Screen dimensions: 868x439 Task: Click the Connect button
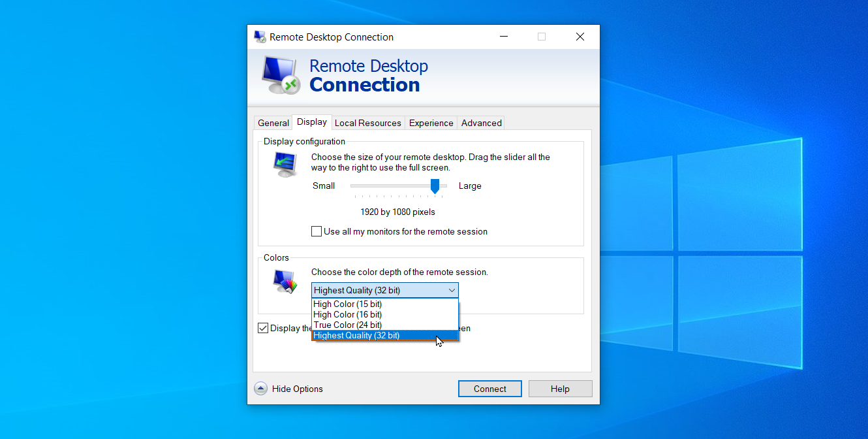[x=490, y=389]
